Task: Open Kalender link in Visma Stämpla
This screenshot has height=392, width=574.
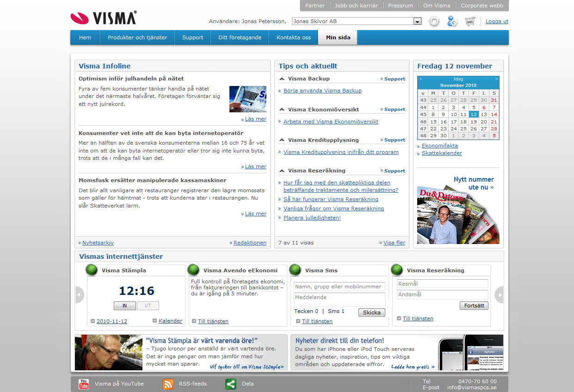Action: [170, 321]
